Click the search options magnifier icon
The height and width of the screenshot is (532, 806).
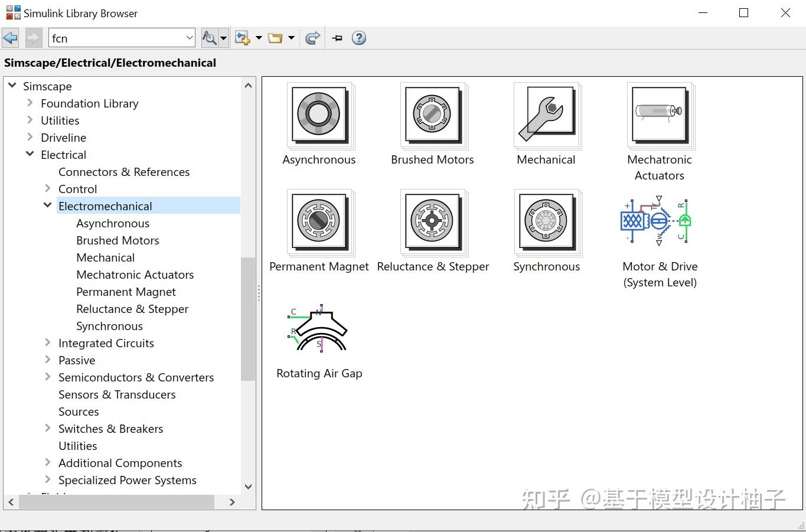(211, 37)
